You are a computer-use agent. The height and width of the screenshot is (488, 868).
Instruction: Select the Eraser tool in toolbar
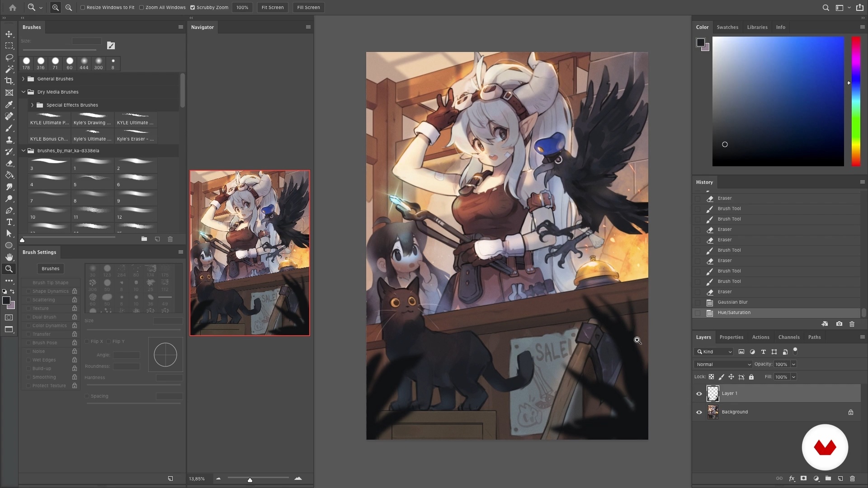pyautogui.click(x=9, y=164)
